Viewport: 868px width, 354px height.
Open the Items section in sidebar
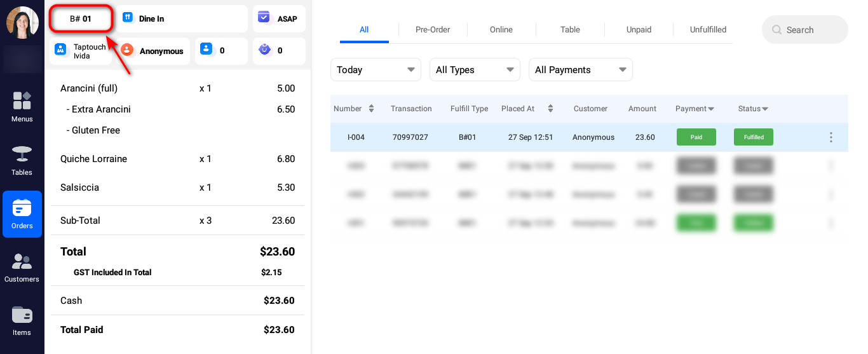click(22, 321)
